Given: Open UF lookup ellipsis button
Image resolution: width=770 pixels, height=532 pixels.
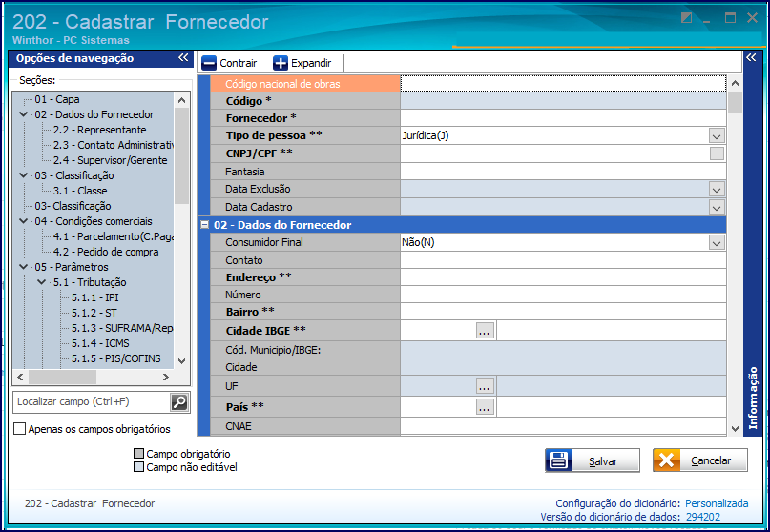Looking at the screenshot, I should [485, 386].
